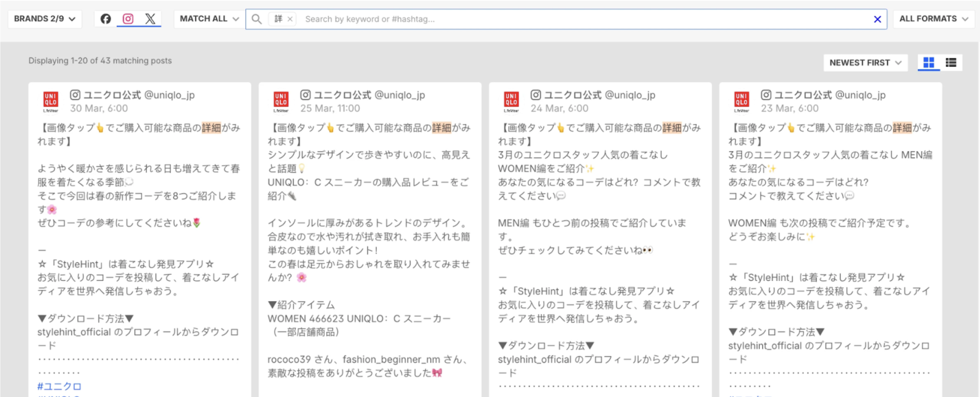Open @uniqlo_jp account on 30 Mar post
Screen dimensions: 980x397
pyautogui.click(x=169, y=95)
